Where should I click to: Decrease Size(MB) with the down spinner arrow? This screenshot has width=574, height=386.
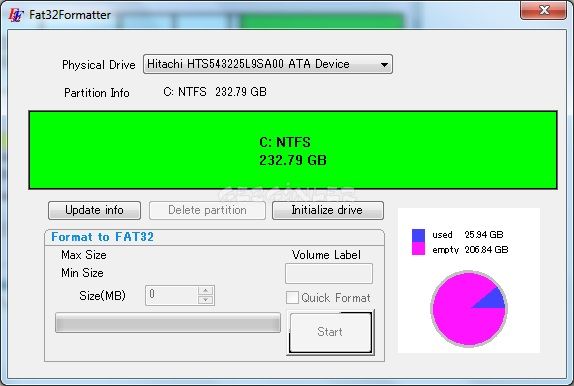[x=206, y=300]
